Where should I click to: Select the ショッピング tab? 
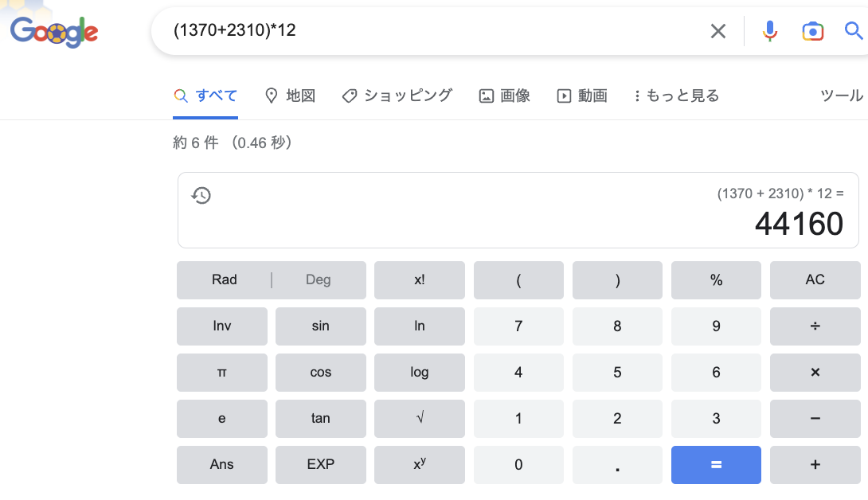point(397,95)
